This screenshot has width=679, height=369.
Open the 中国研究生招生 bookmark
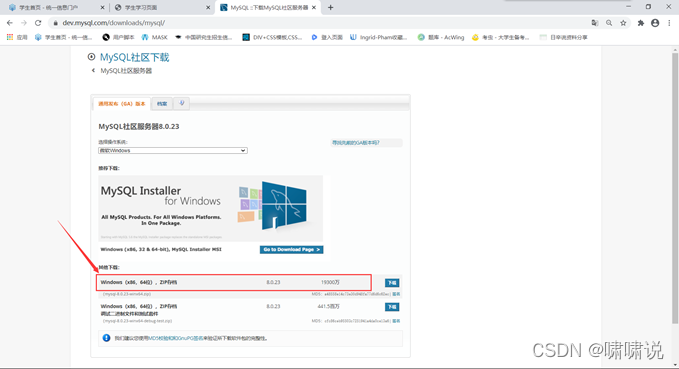tap(204, 37)
